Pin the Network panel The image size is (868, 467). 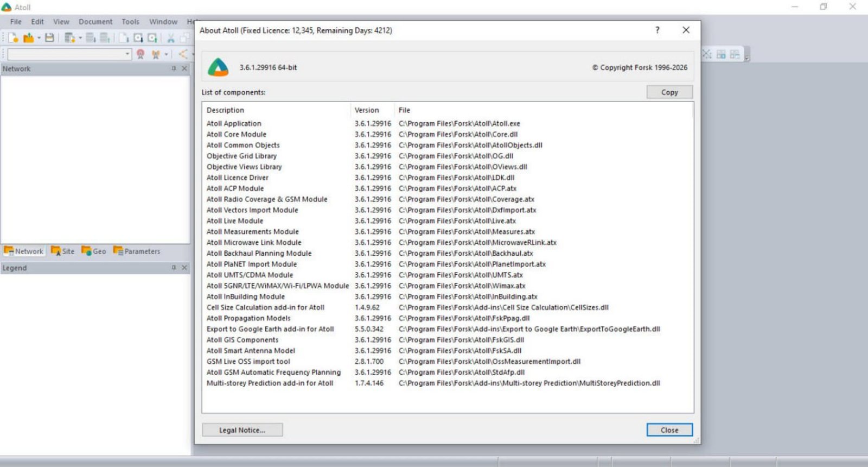[174, 68]
